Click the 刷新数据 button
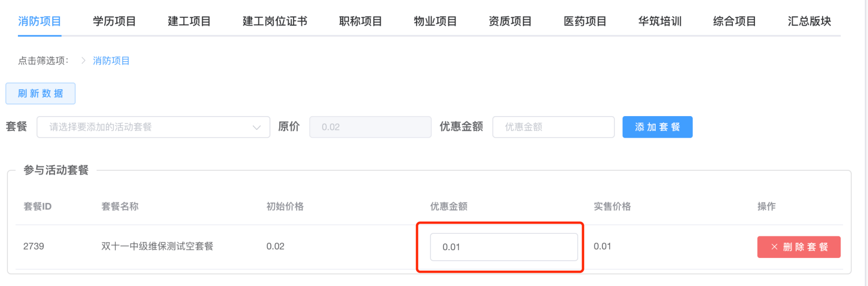Viewport: 868px width, 286px height. [x=41, y=93]
